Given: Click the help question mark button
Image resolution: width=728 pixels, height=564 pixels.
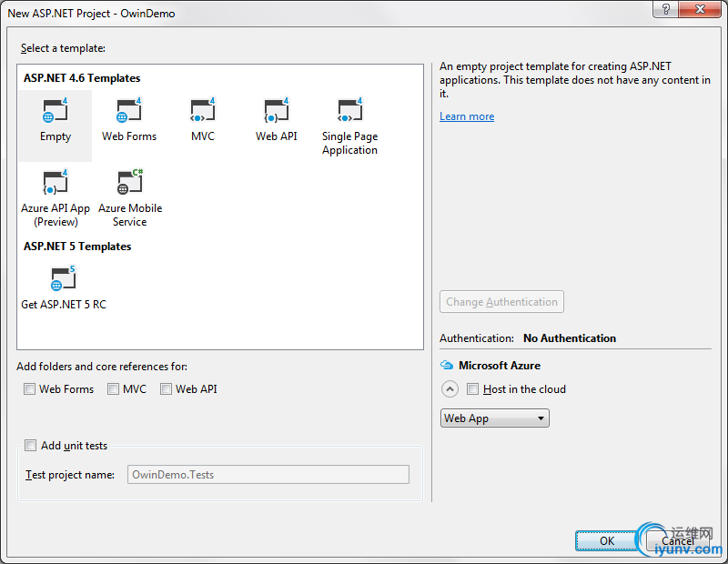Looking at the screenshot, I should coord(666,9).
